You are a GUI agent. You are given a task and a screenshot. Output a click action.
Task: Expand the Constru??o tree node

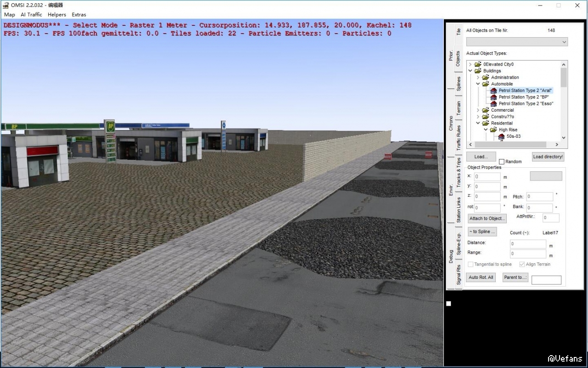(478, 117)
